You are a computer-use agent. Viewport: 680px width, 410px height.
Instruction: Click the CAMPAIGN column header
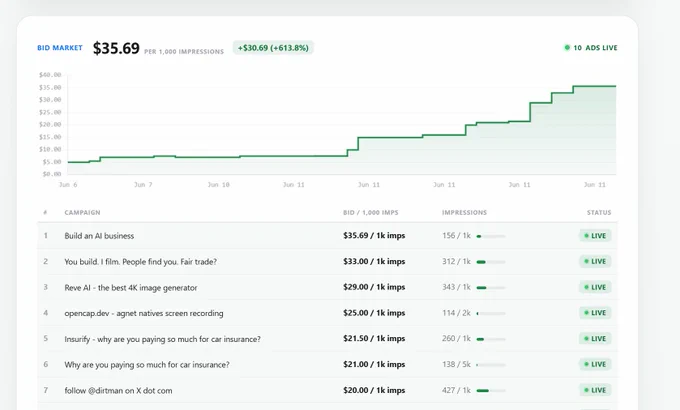click(x=82, y=213)
